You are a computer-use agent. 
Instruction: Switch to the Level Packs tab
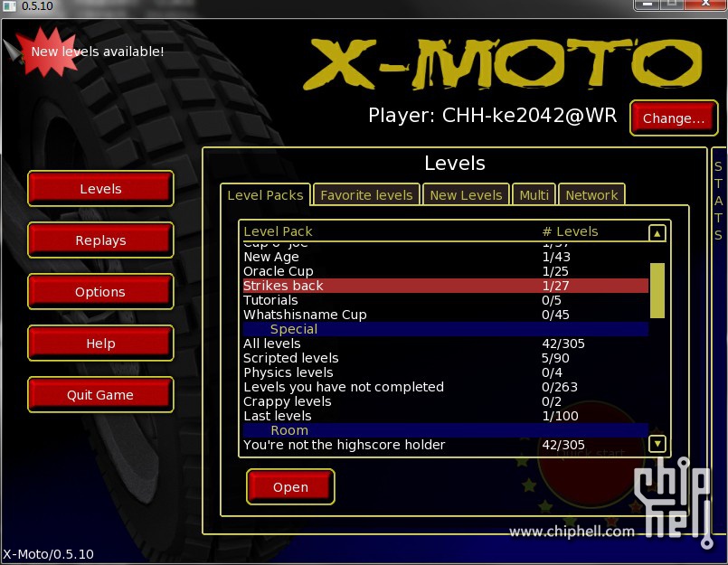pyautogui.click(x=265, y=195)
